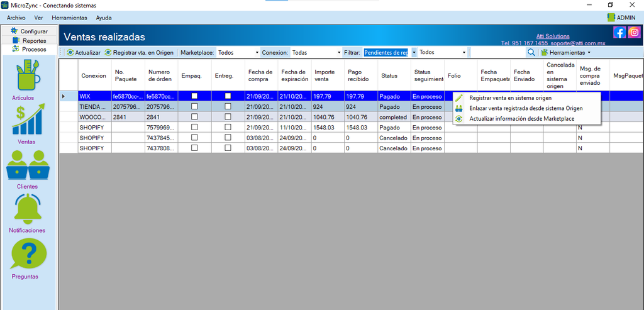
Task: Click the Registrar vta. en Origen icon
Action: pos(108,53)
